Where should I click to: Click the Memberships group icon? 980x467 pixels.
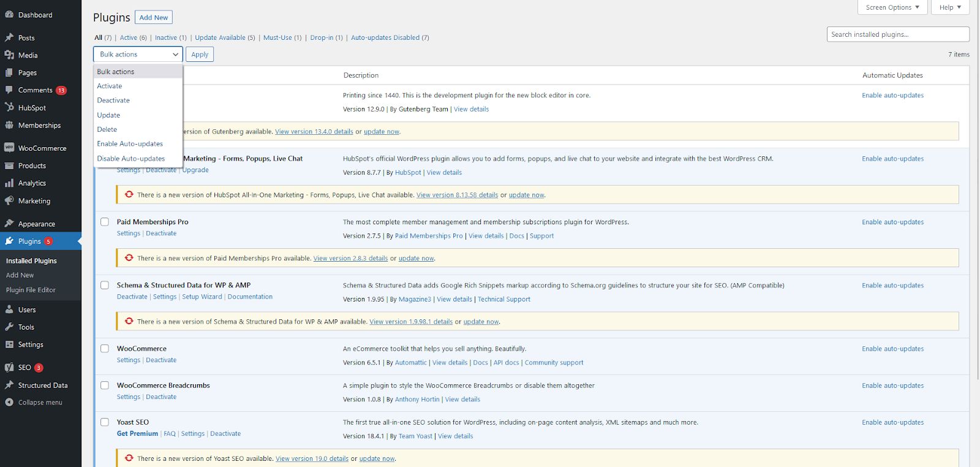(x=9, y=125)
